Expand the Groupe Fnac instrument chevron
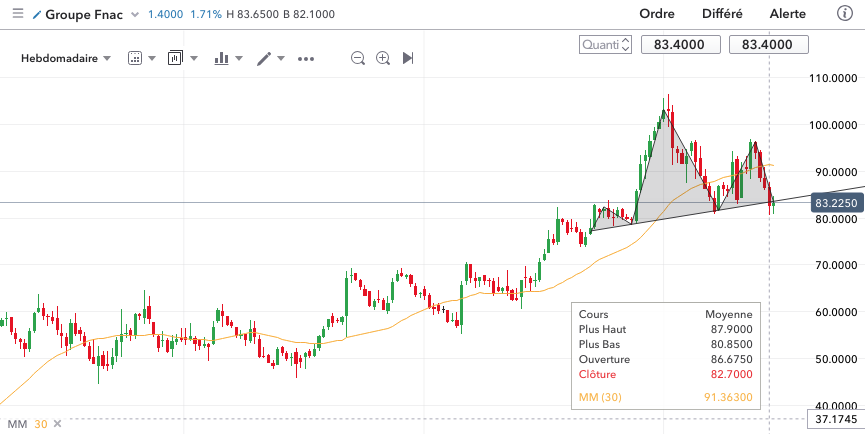865x434 pixels. tap(135, 14)
